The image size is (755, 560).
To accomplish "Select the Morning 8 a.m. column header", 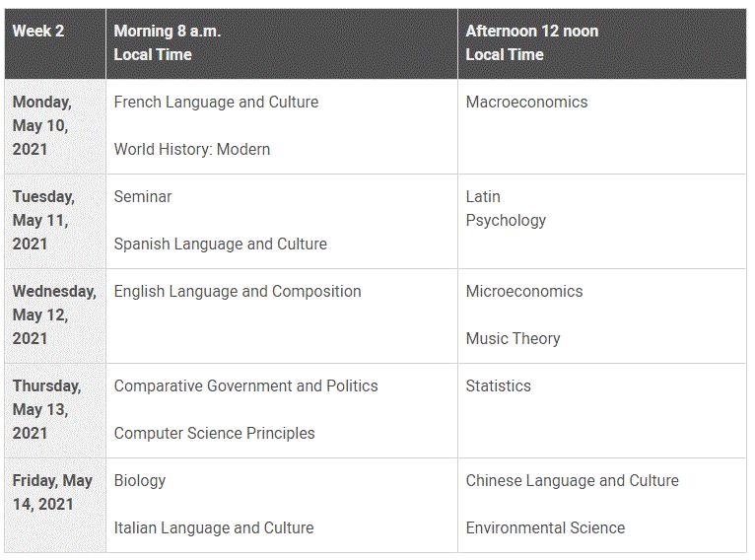I will point(168,42).
